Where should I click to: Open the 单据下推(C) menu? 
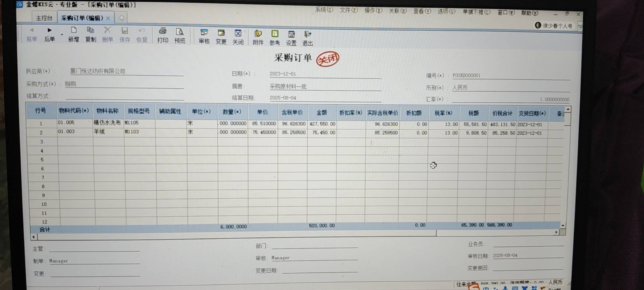tap(476, 12)
